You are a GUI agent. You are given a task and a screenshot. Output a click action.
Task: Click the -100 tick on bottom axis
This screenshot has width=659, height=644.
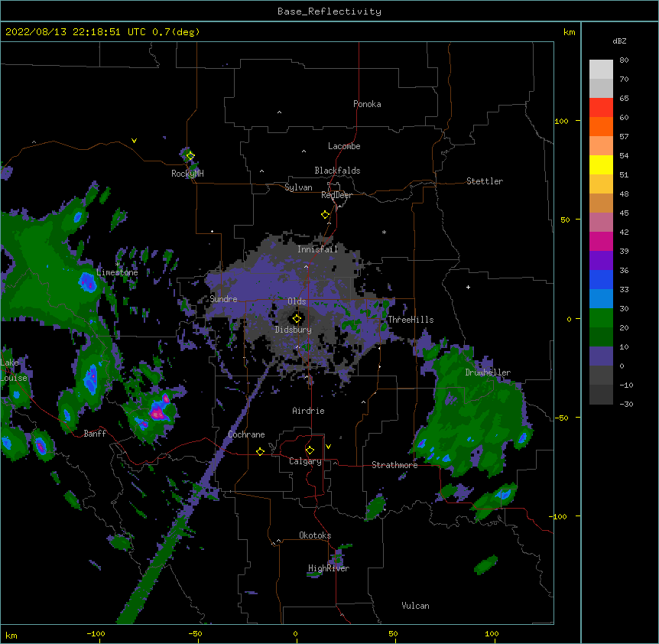[x=96, y=633]
